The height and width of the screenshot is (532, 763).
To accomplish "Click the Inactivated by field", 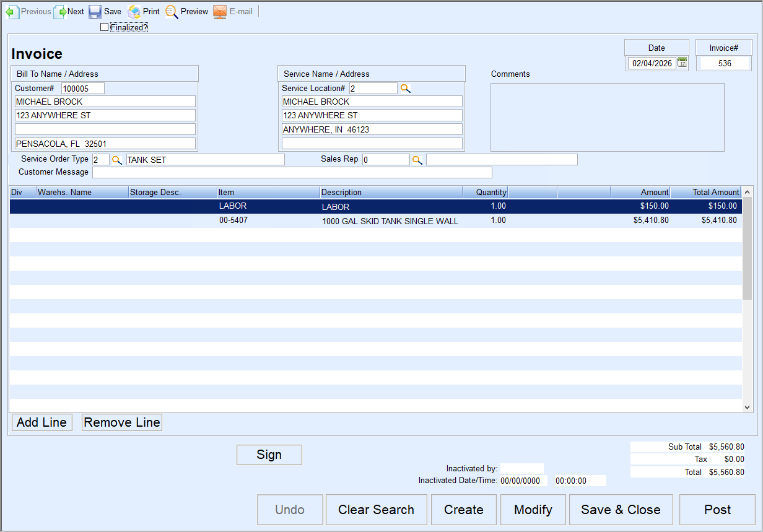I will tap(522, 469).
